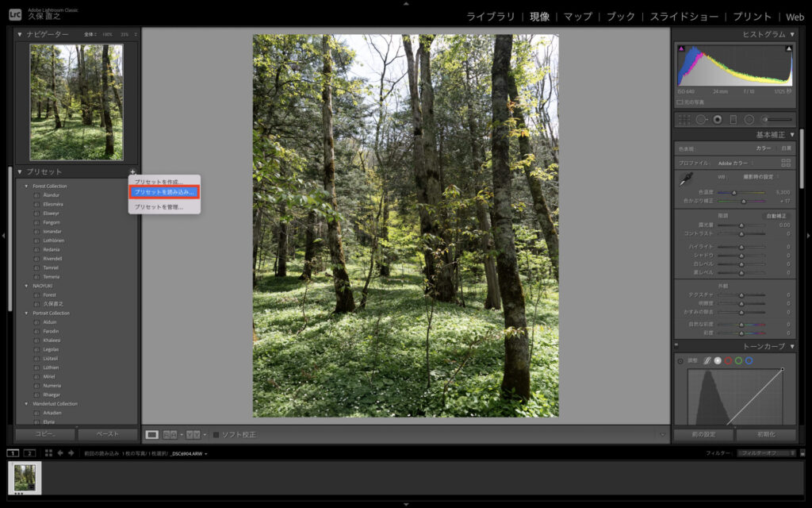Switch to the マップ module

point(577,17)
